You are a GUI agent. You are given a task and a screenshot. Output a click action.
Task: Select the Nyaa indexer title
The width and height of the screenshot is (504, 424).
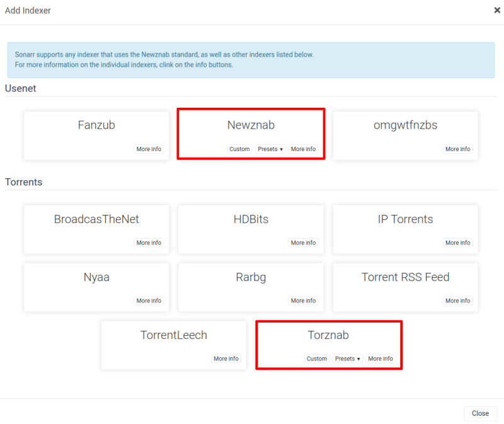point(96,277)
